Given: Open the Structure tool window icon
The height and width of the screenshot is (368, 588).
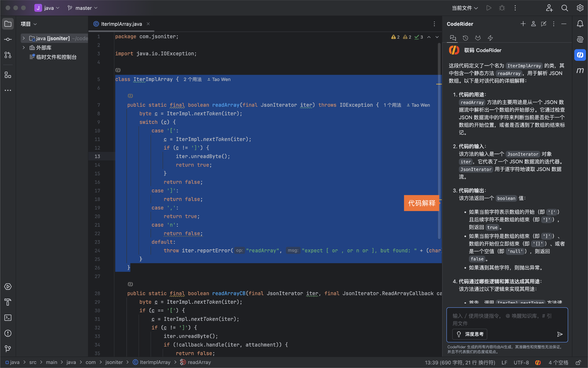Looking at the screenshot, I should pyautogui.click(x=8, y=75).
